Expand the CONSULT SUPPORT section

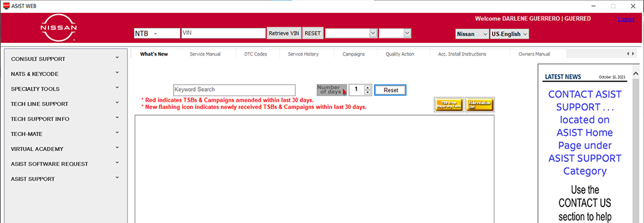point(66,59)
